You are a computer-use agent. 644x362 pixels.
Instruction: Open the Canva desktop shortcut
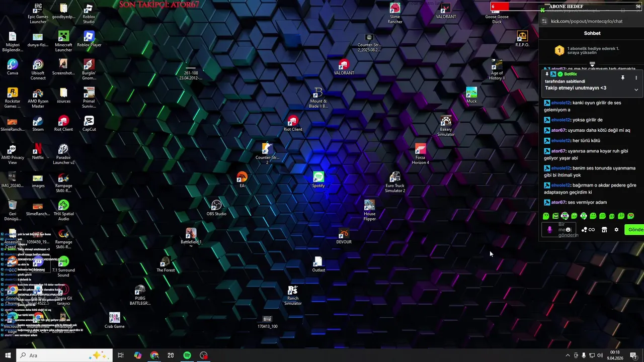13,67
